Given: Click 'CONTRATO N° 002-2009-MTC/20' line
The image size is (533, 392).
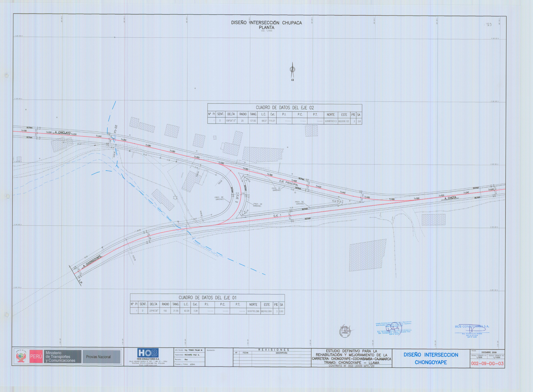Looking at the screenshot, I should (x=351, y=366).
